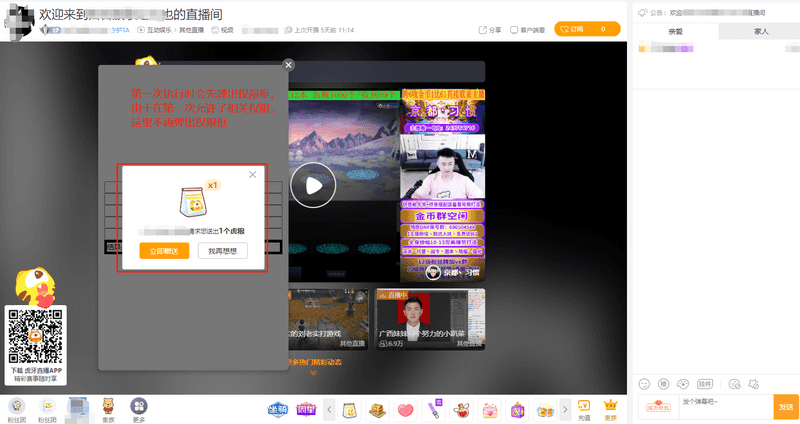The width and height of the screenshot is (800, 424).
Task: Click the 充值 recharge icon
Action: point(584,410)
